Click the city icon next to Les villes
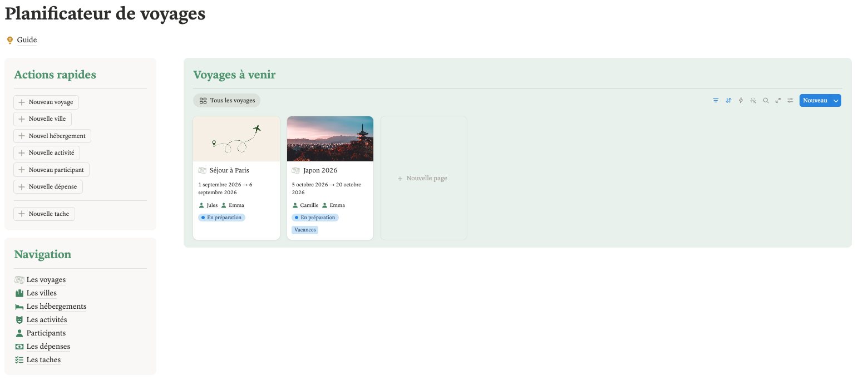The width and height of the screenshot is (868, 380). (x=19, y=293)
